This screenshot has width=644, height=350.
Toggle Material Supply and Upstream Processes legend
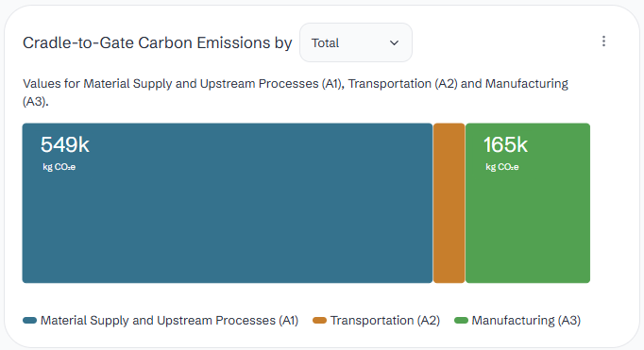click(x=161, y=320)
